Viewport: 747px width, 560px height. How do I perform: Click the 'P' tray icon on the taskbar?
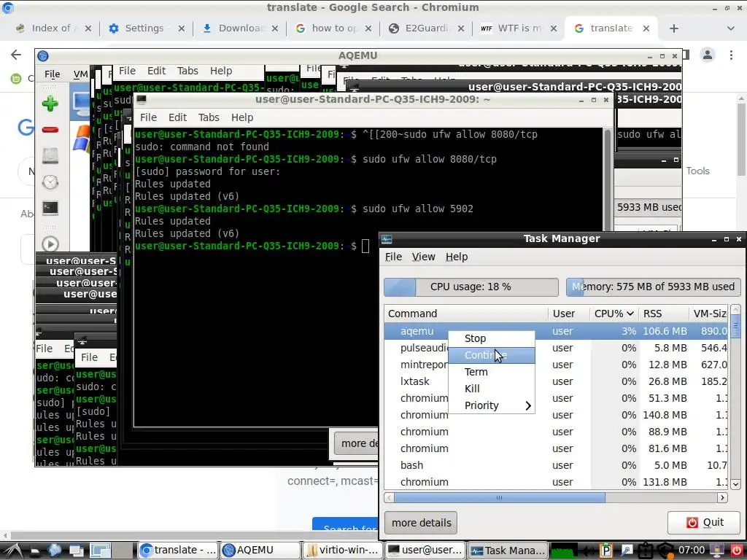(x=606, y=551)
